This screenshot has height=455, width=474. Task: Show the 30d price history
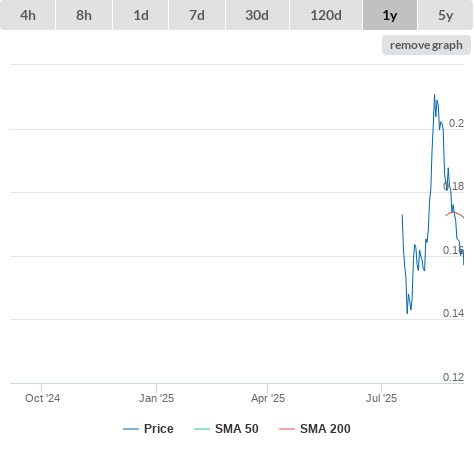point(257,15)
